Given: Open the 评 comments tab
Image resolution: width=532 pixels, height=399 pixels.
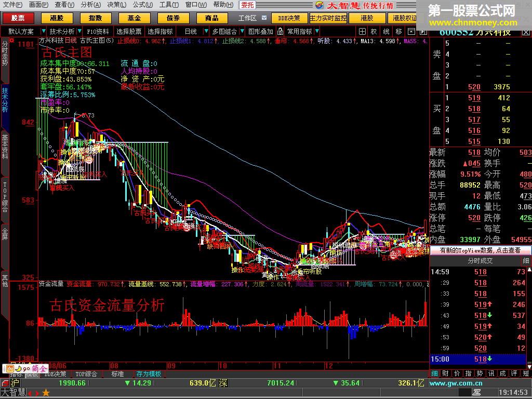Looking at the screenshot, I should 514,374.
